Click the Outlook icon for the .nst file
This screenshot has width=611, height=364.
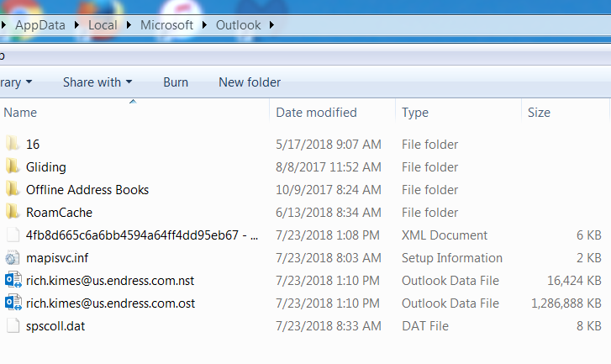13,281
